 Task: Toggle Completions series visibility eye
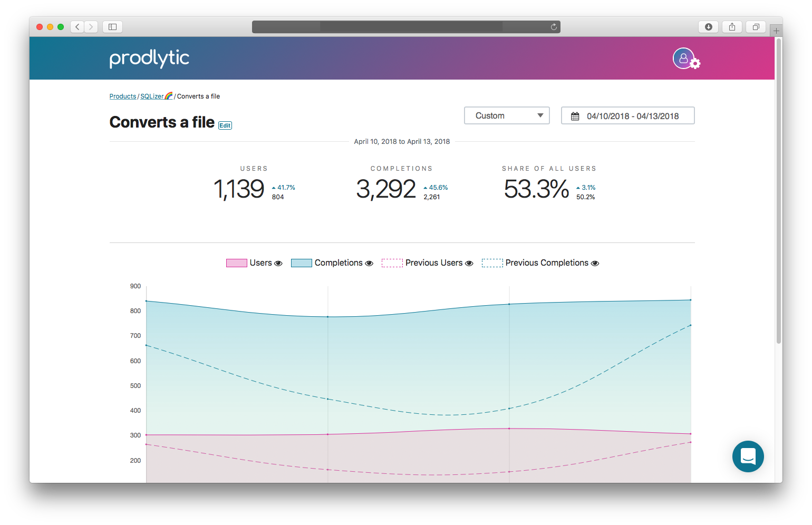[369, 263]
